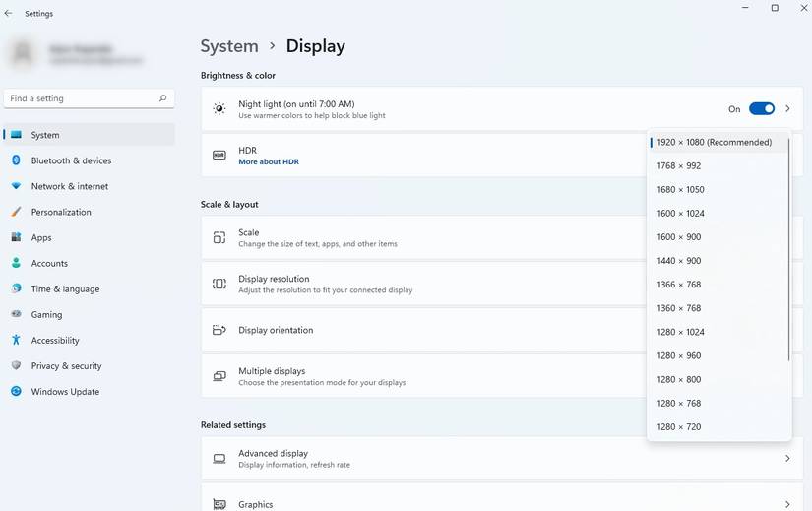Click the Personalization paintbrush icon
This screenshot has width=812, height=511.
coord(16,212)
